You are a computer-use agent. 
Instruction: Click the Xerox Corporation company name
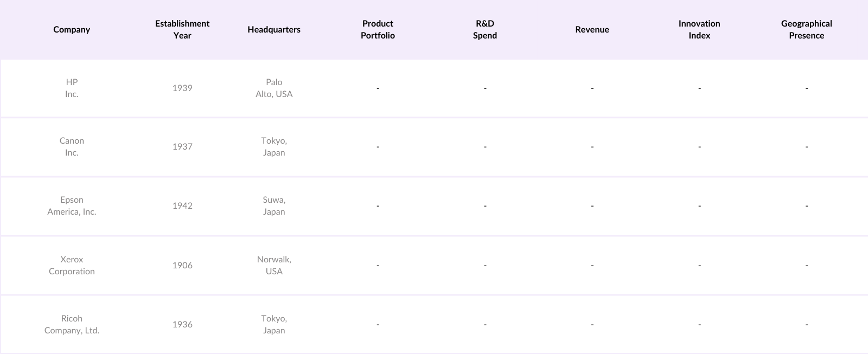pos(72,266)
